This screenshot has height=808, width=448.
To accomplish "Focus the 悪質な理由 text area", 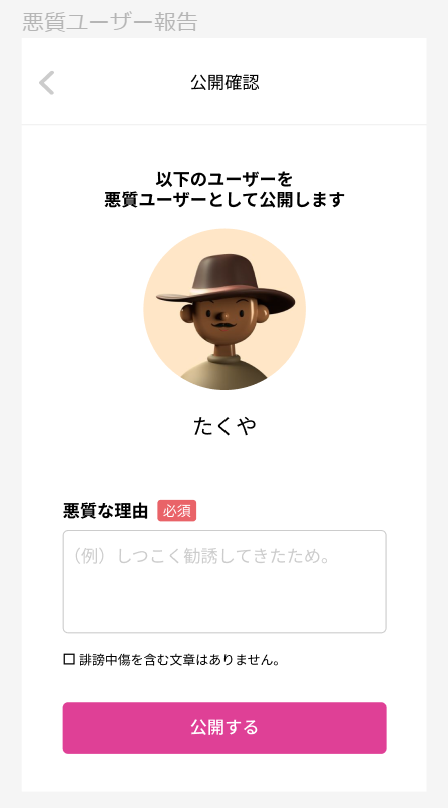I will pos(224,581).
